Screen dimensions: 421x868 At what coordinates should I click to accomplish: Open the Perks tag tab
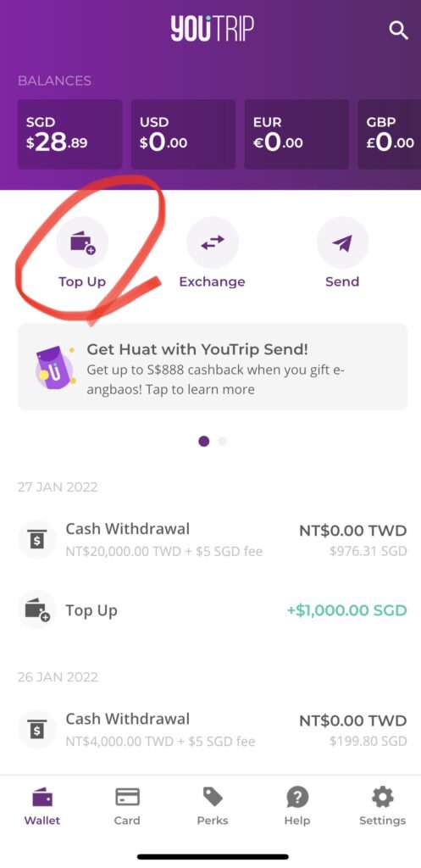tap(213, 807)
